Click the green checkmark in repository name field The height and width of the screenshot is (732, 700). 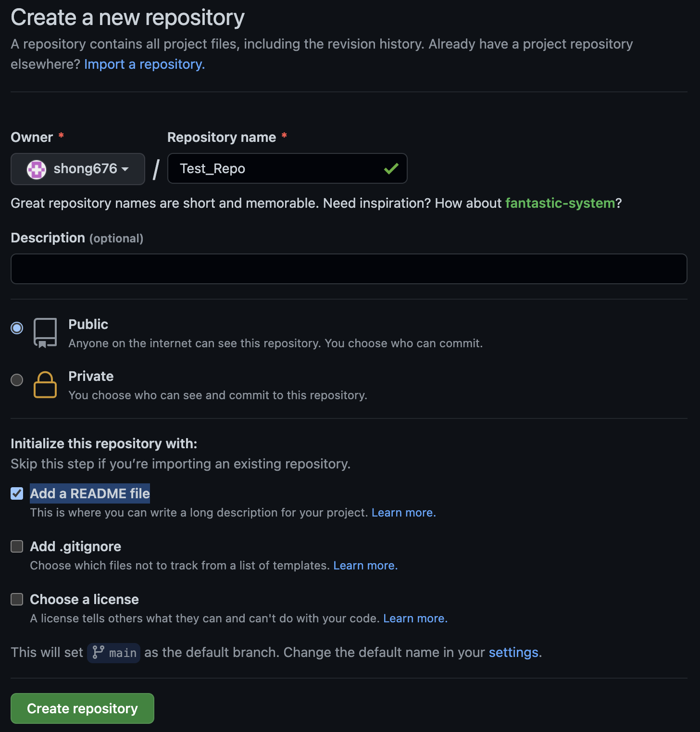pos(391,168)
